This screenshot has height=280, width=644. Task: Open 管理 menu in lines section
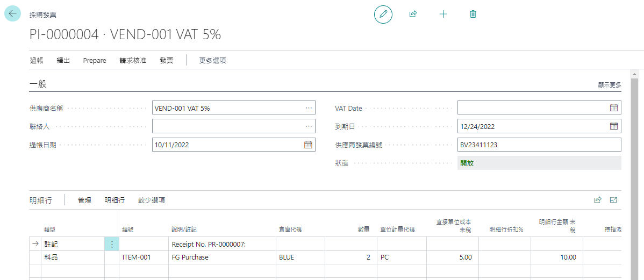(x=84, y=200)
